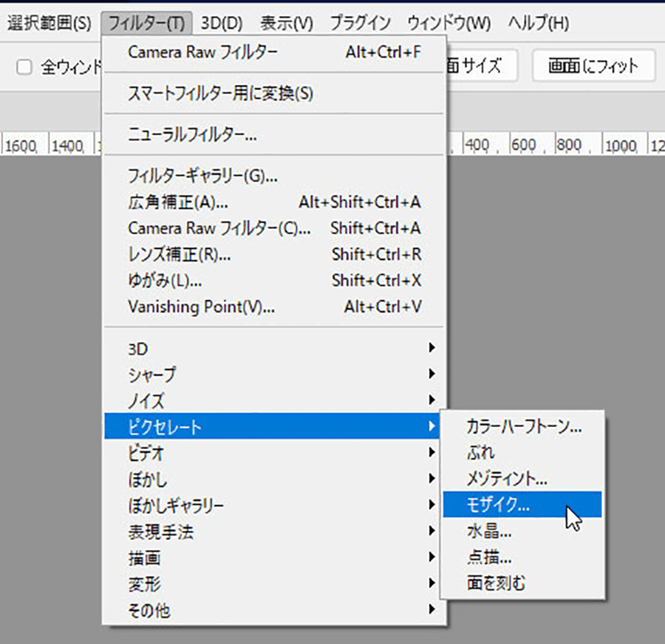
Task: Click the ruler at 1600 mark
Action: coord(21,145)
